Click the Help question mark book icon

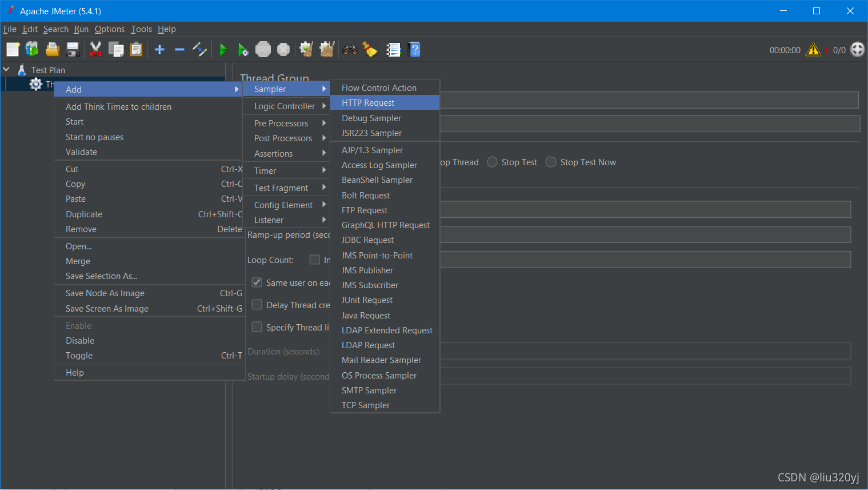point(415,50)
